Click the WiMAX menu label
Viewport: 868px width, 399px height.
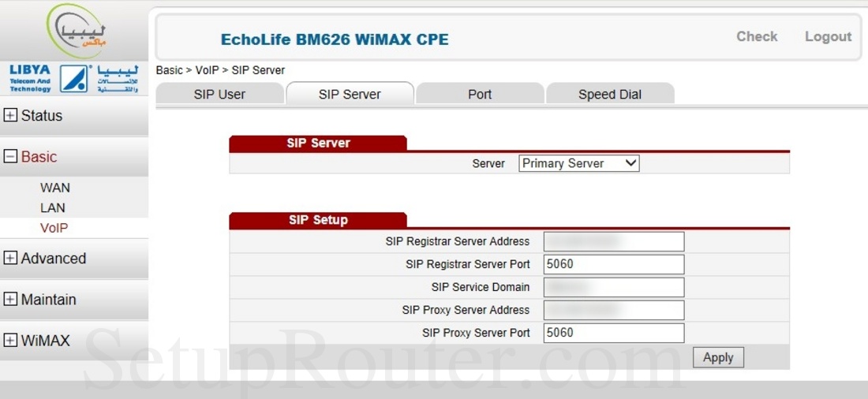46,341
